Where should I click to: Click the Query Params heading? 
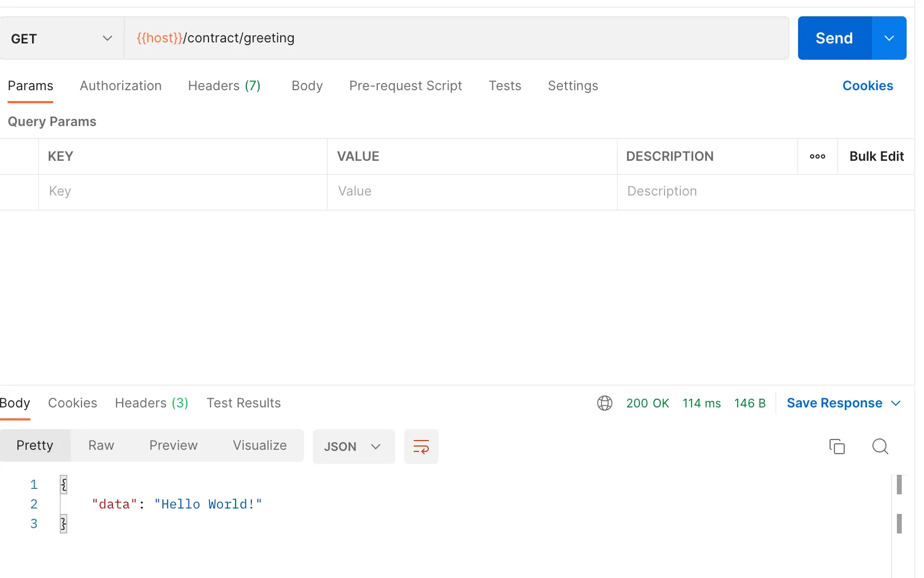(52, 122)
